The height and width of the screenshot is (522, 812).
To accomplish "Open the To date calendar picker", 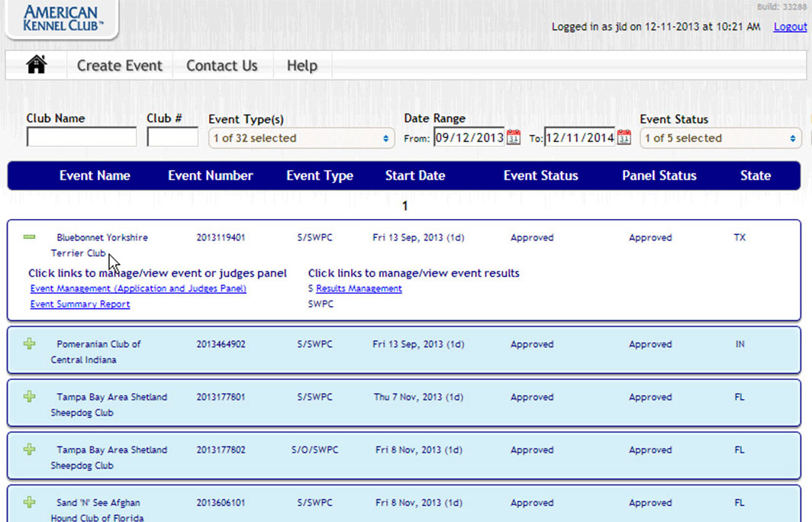I will click(x=624, y=137).
